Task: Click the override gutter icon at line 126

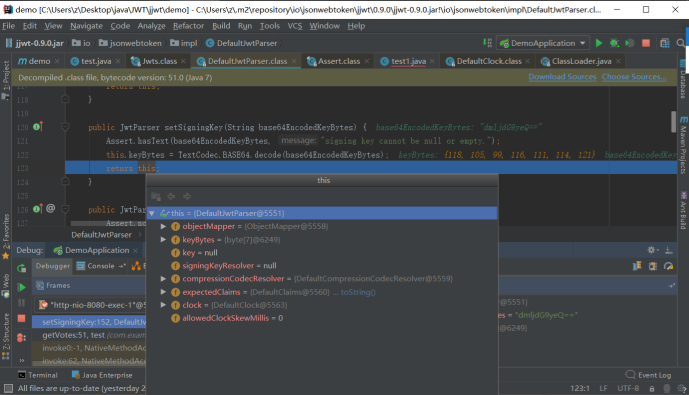Action: tap(37, 208)
